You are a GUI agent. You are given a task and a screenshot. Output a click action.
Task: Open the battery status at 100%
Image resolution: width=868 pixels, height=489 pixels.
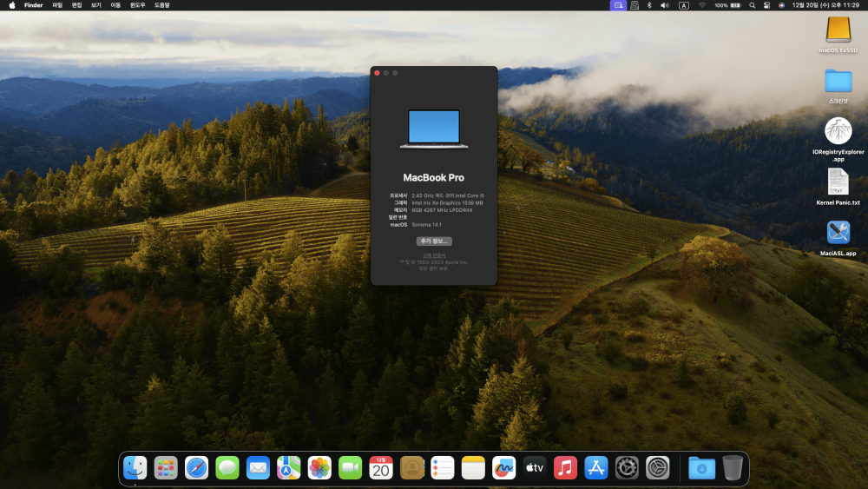tap(727, 5)
